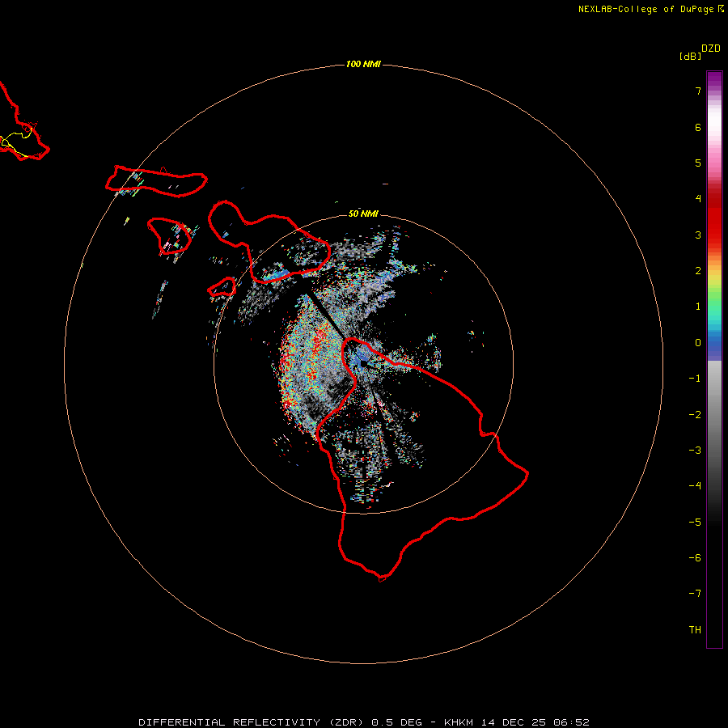The height and width of the screenshot is (728, 728).
Task: Click the 50 NMI range ring label
Action: pos(363,214)
